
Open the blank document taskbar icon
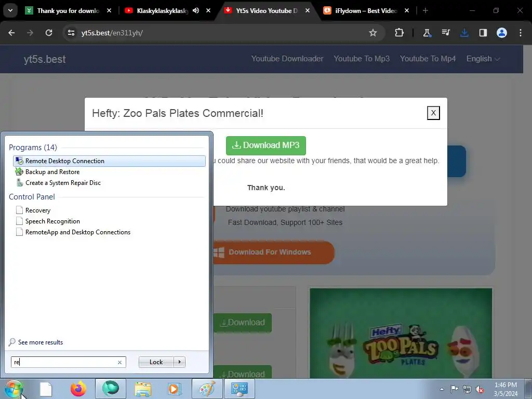tap(46, 389)
